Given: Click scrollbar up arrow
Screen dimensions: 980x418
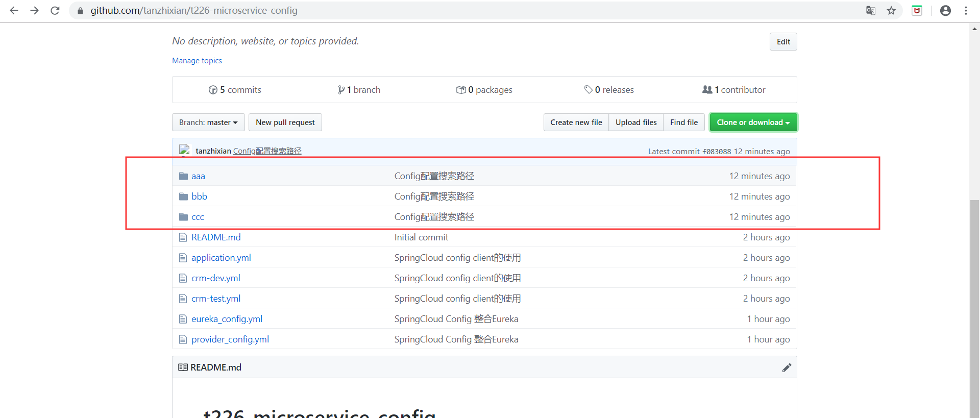Looking at the screenshot, I should coord(974,29).
